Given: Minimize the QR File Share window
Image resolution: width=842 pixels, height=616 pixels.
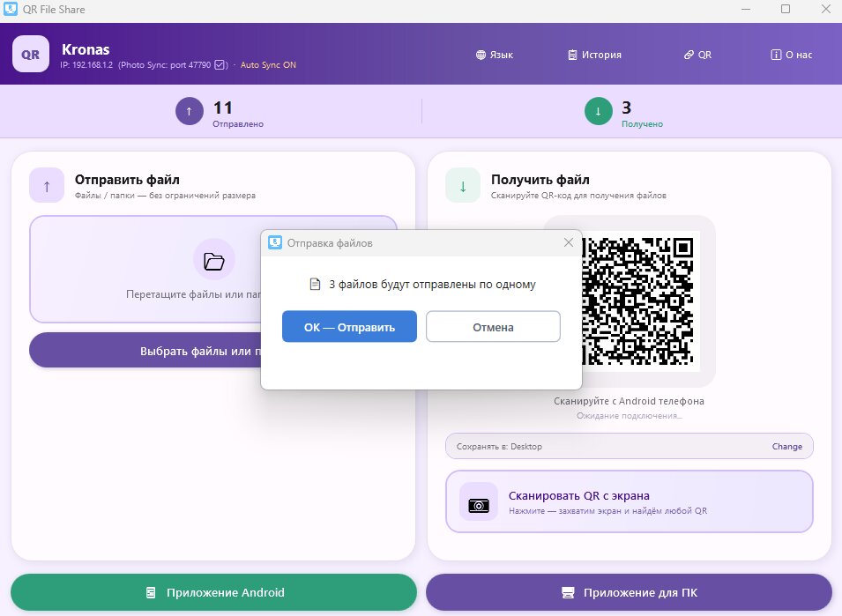Looking at the screenshot, I should click(746, 9).
